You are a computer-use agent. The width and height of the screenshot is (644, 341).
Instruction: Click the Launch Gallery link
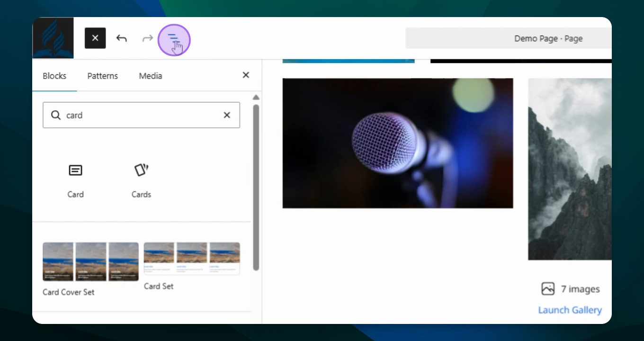pyautogui.click(x=570, y=310)
